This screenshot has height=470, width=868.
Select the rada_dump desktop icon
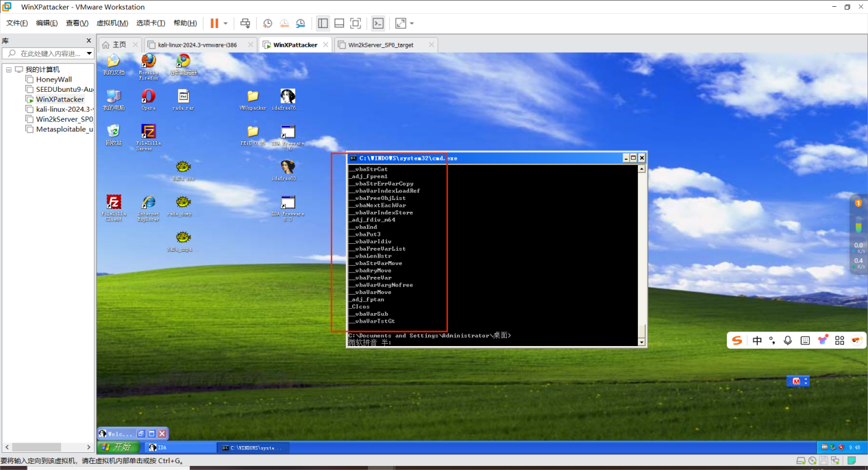(183, 206)
